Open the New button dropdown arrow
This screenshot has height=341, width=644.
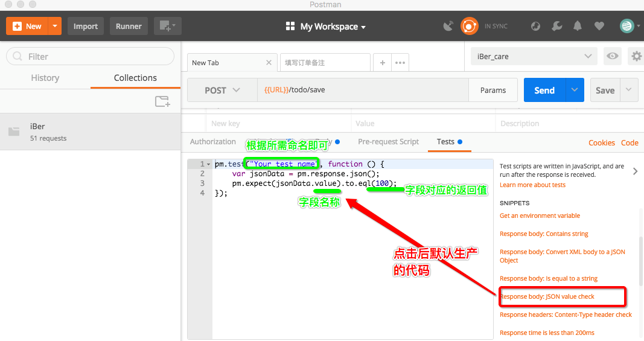[55, 26]
